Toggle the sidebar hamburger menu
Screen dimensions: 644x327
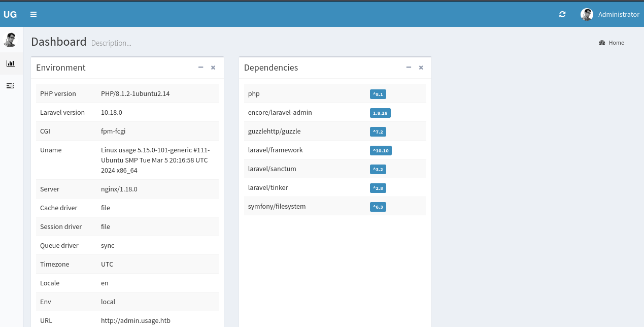click(x=33, y=14)
